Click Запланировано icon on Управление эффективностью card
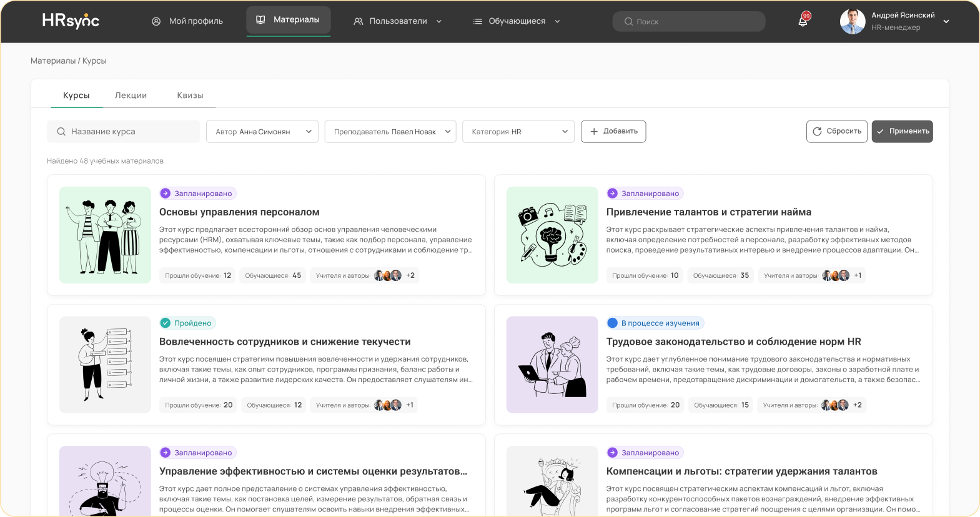The height and width of the screenshot is (517, 980). point(166,453)
